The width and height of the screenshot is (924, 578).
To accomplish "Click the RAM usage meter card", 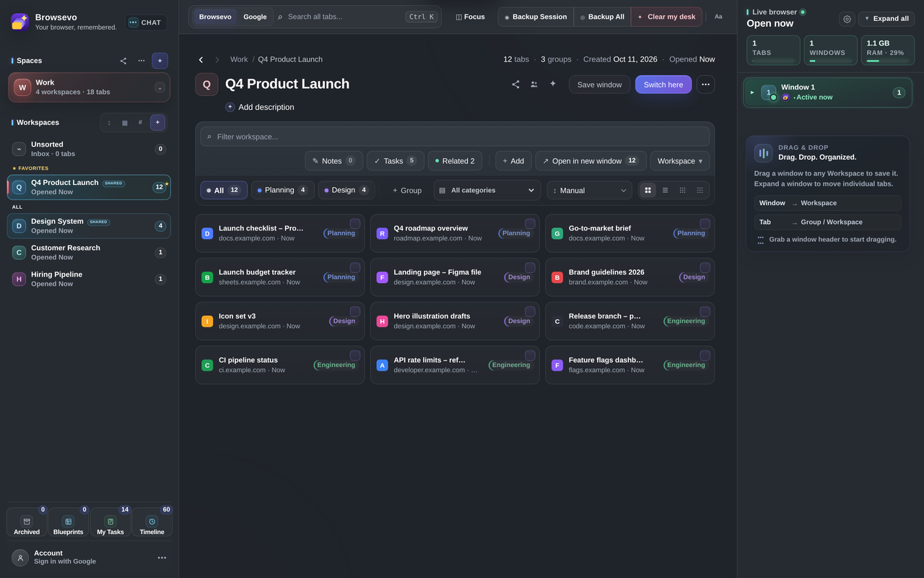I will [888, 51].
